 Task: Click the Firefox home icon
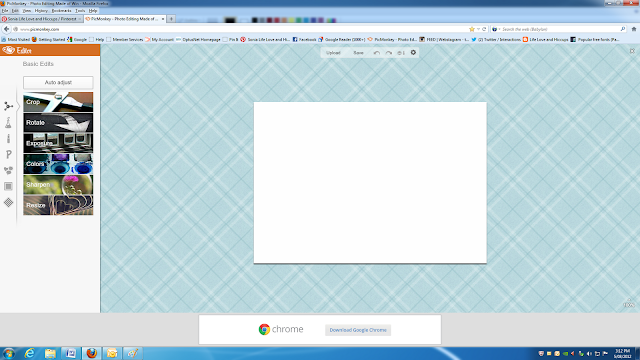[x=634, y=29]
